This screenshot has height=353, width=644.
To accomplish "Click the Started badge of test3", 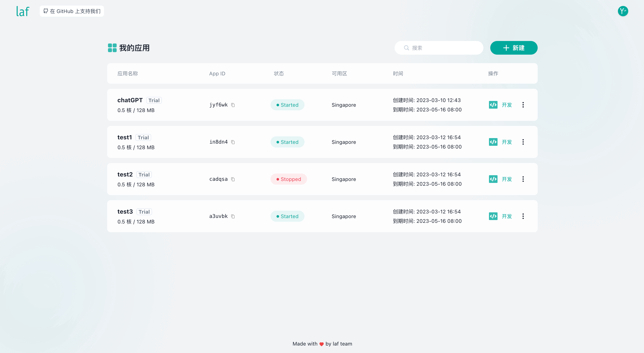I will [287, 216].
